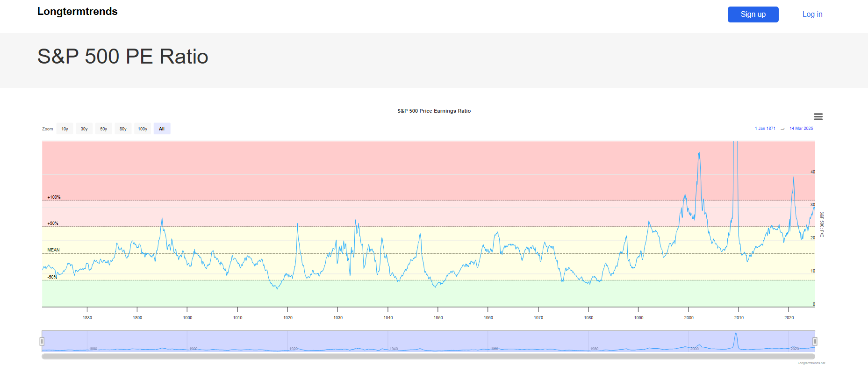Grab the right navigator range handle

[x=815, y=342]
